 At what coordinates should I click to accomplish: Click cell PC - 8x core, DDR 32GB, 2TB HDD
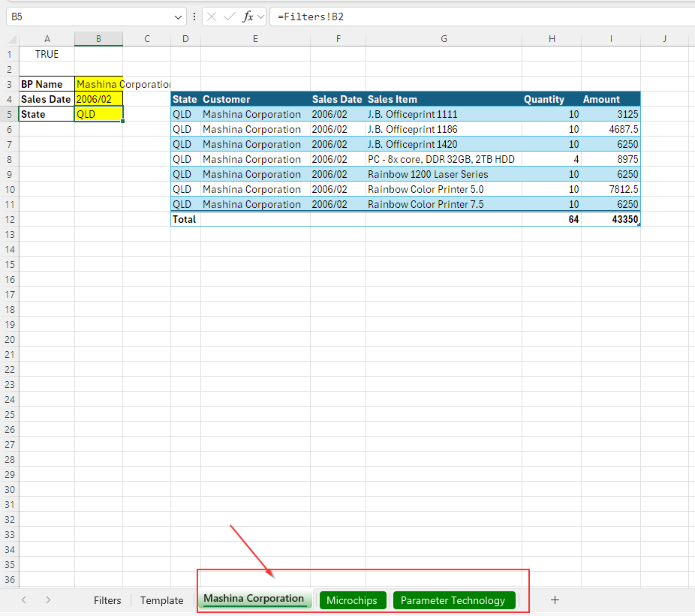pos(444,160)
